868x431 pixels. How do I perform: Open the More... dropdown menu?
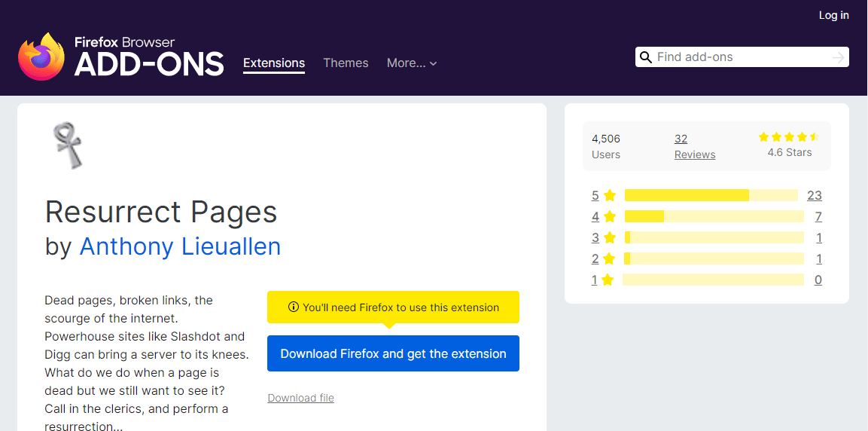pyautogui.click(x=412, y=63)
